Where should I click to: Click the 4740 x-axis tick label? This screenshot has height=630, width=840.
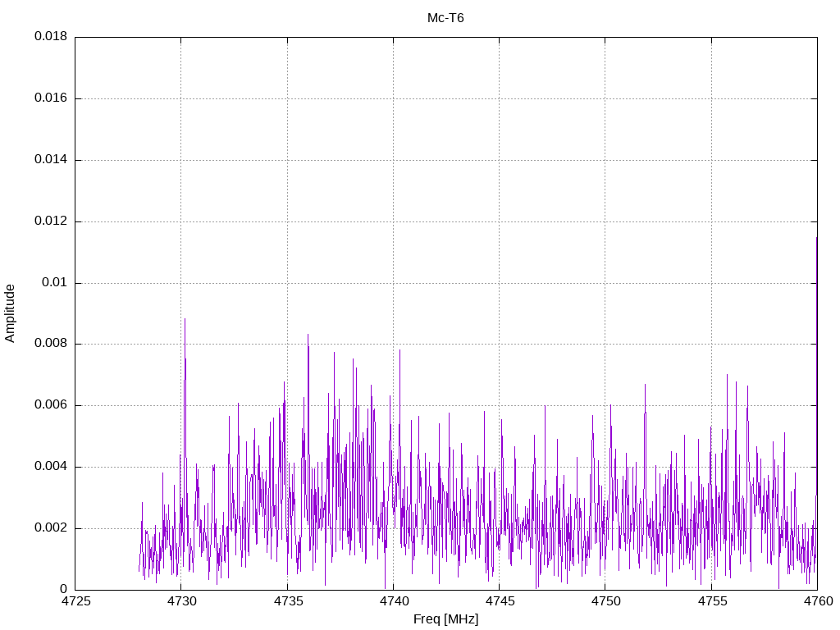(393, 601)
